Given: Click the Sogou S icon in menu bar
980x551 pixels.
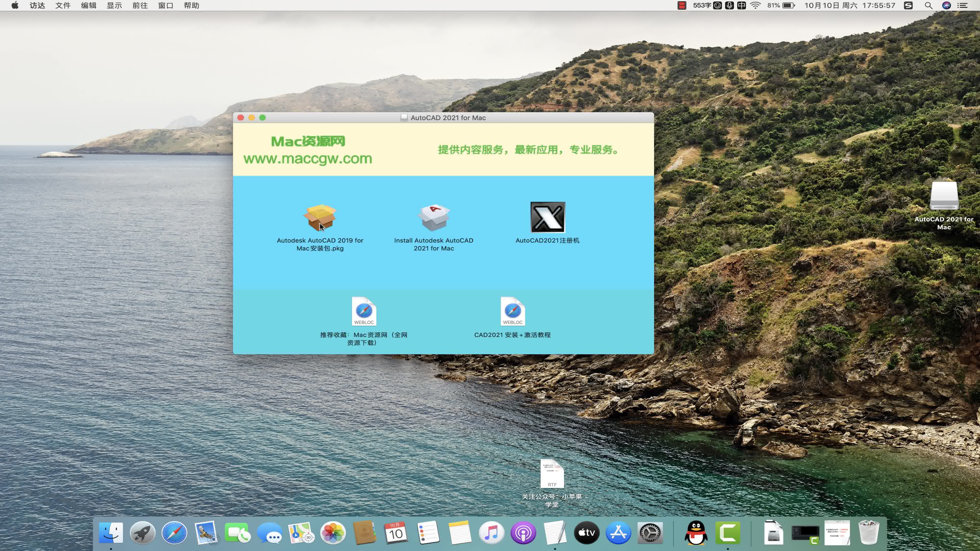Looking at the screenshot, I should click(x=908, y=5).
